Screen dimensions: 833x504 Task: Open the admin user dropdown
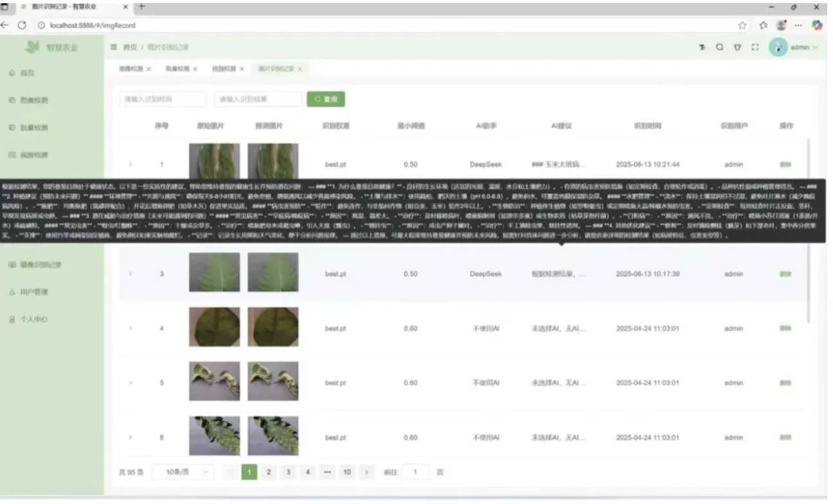point(804,48)
